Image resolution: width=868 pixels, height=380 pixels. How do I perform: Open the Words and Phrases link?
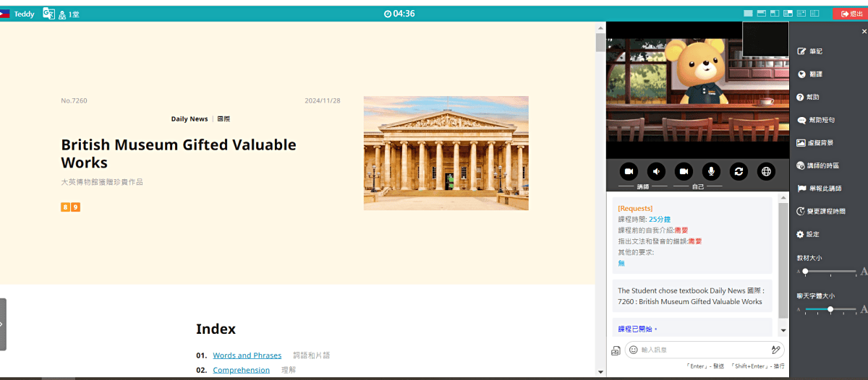click(247, 355)
